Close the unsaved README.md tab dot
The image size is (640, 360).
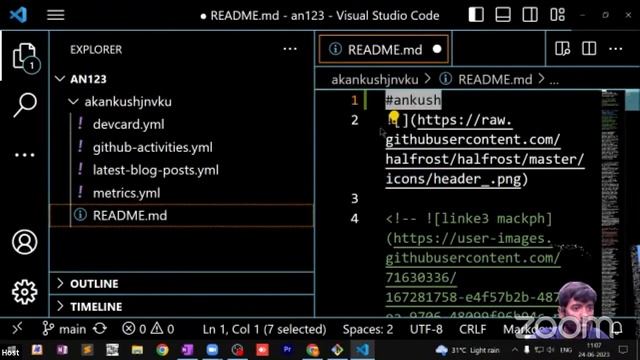pos(437,49)
